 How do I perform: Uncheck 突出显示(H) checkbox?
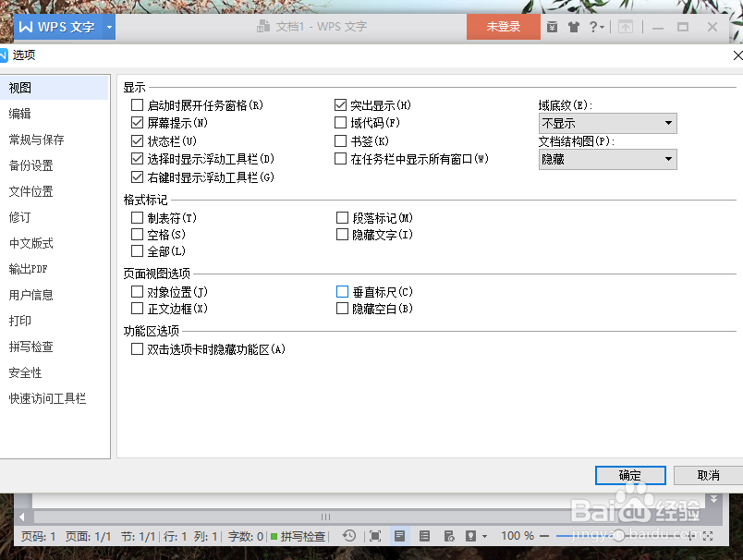[x=340, y=104]
